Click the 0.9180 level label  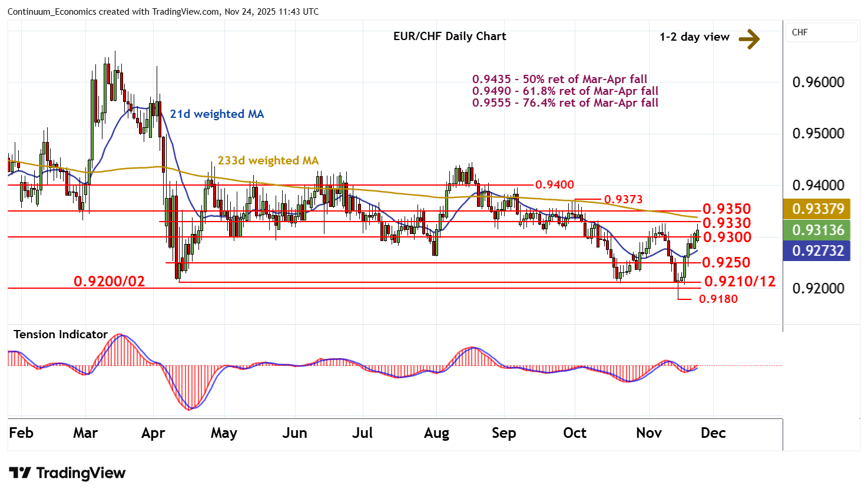(718, 299)
